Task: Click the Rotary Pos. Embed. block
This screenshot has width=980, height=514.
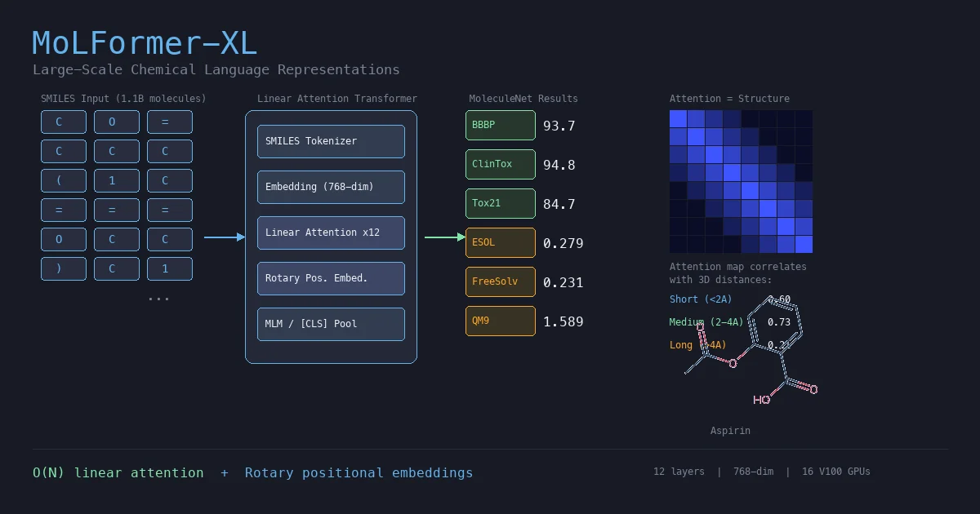Action: pos(331,278)
